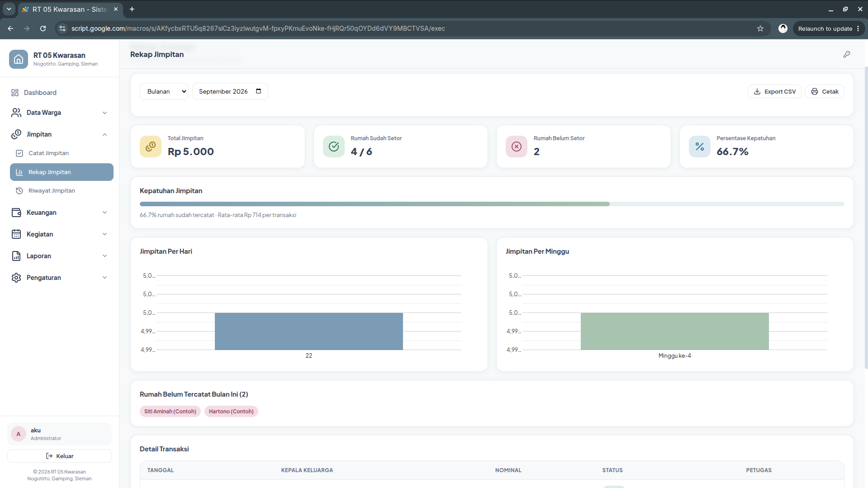Image resolution: width=868 pixels, height=488 pixels.
Task: Click the September 2026 month field
Action: [x=230, y=91]
